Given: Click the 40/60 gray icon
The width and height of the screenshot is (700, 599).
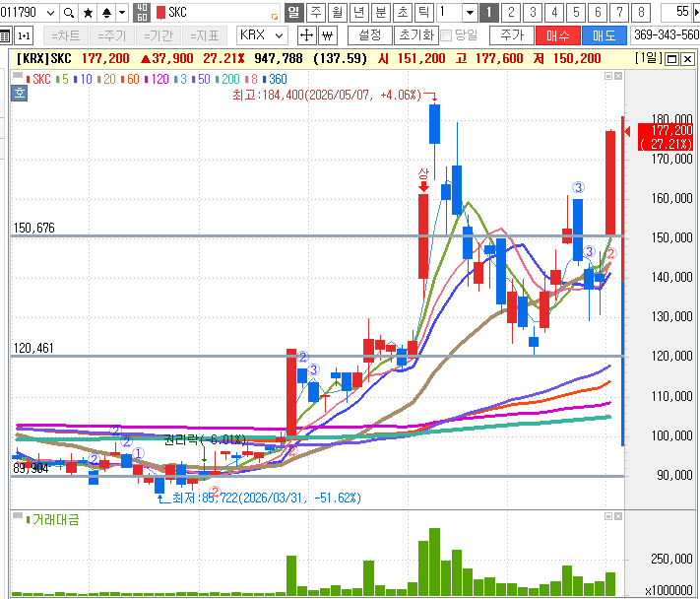Looking at the screenshot, I should (x=142, y=13).
